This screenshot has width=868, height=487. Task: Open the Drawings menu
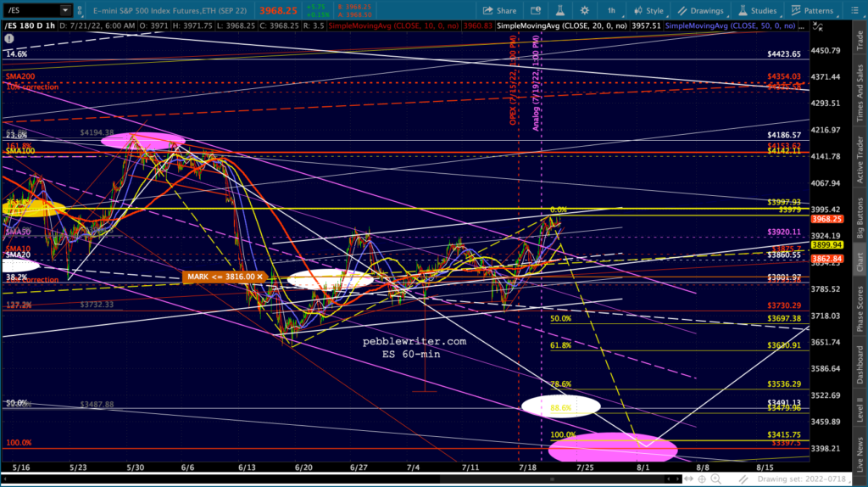click(701, 10)
